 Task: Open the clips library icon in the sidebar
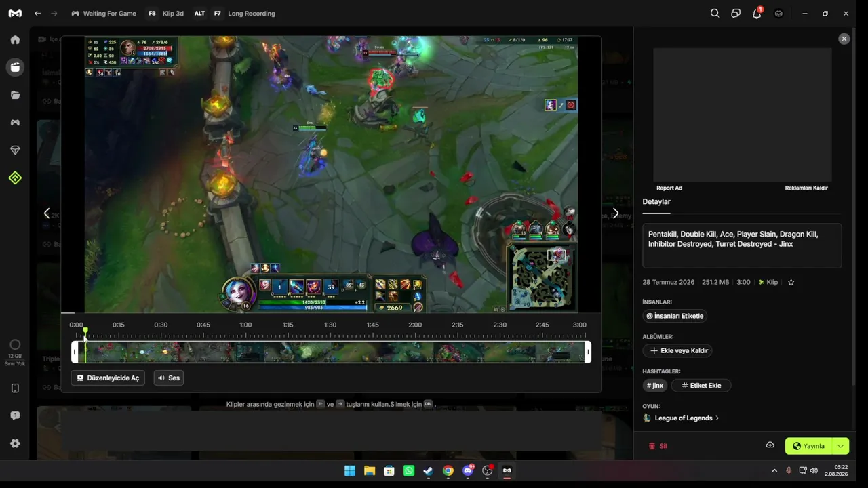pos(15,67)
